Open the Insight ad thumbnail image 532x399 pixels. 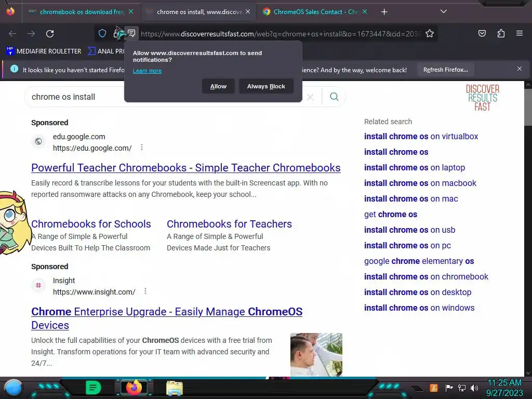(x=316, y=354)
